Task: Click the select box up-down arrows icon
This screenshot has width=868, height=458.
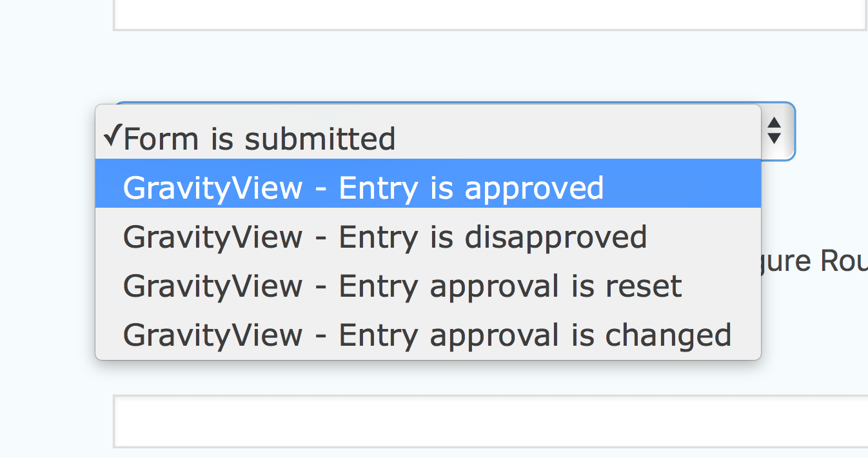Action: [774, 131]
